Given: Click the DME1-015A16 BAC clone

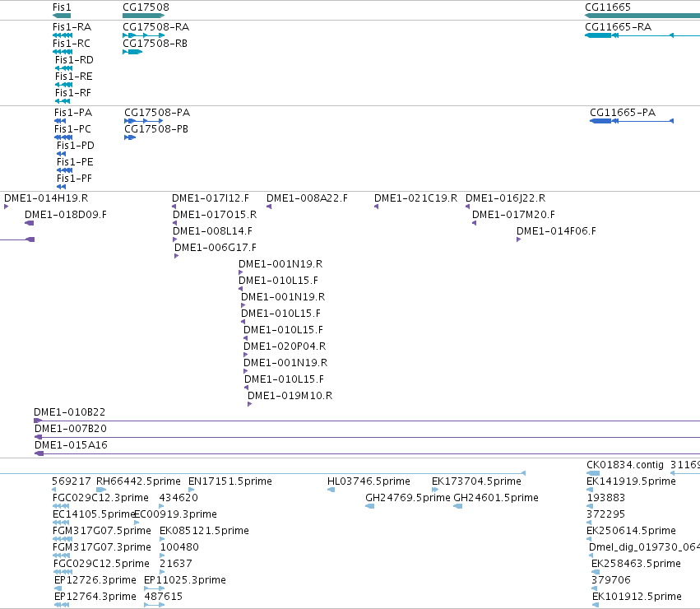Looking at the screenshot, I should coord(71,445).
